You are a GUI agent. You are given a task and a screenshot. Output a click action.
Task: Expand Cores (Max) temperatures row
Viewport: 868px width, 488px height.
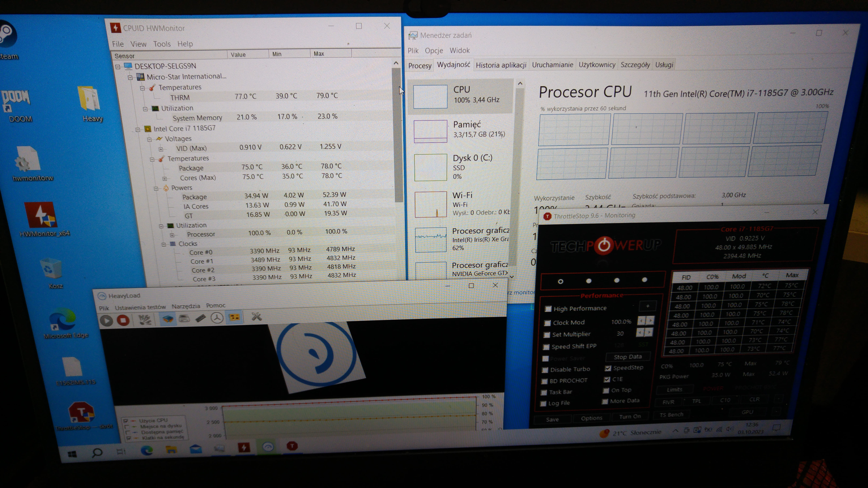165,179
